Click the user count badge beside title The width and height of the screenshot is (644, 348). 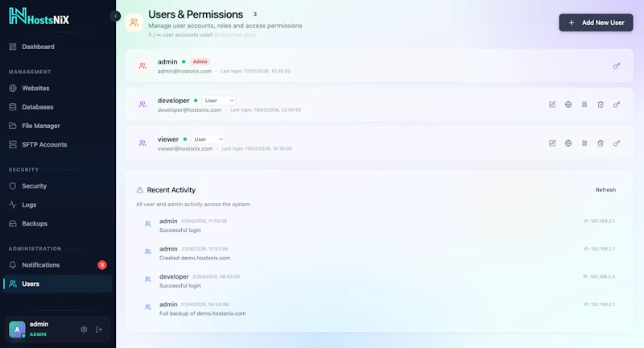tap(254, 14)
